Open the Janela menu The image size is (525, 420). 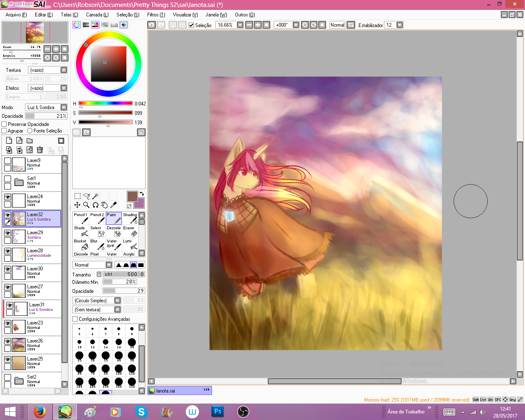(x=217, y=15)
